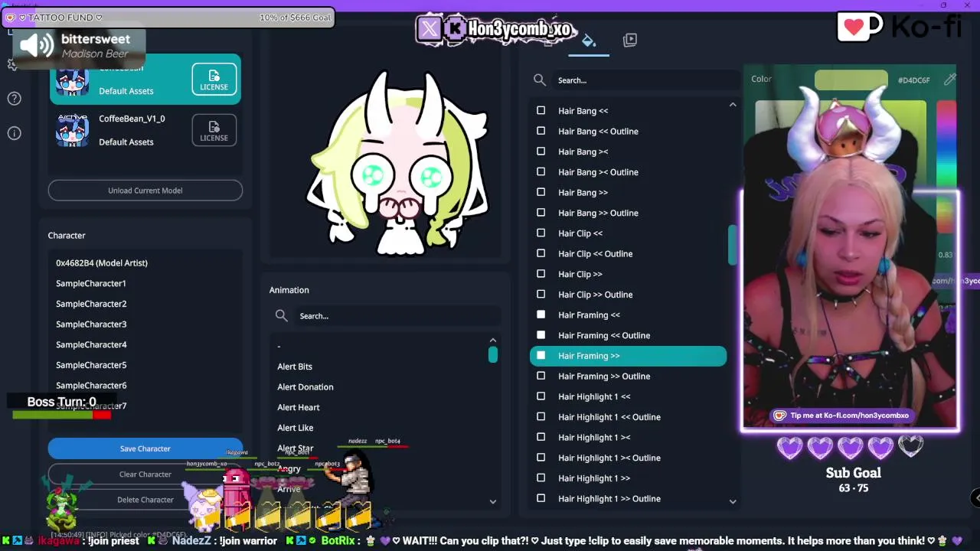The image size is (980, 551).
Task: Select Hair Highlight 1 >< row text
Action: (x=594, y=438)
